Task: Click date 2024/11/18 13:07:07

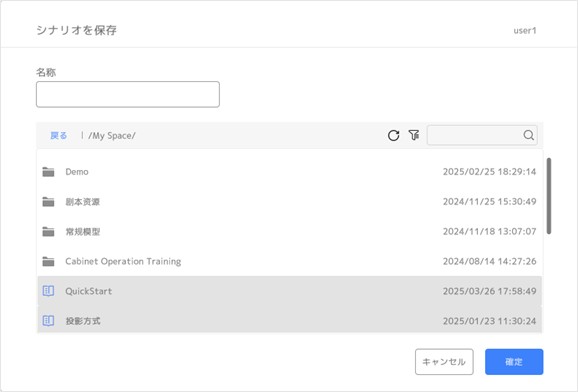Action: click(x=489, y=232)
